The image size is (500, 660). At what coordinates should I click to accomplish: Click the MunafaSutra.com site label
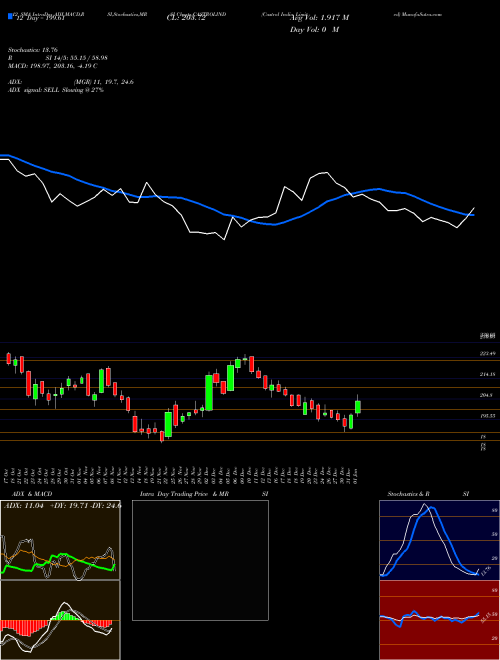[x=421, y=14]
